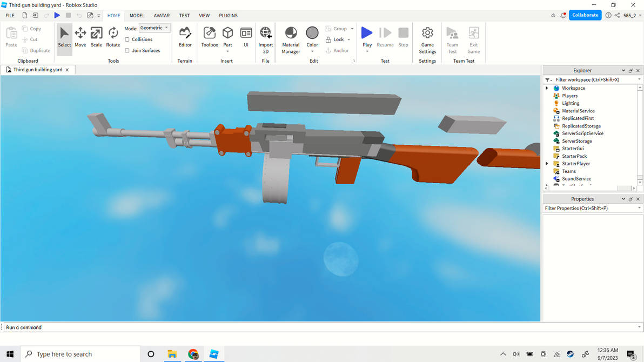The height and width of the screenshot is (362, 644).
Task: Open the notifications bell icon
Action: (x=563, y=15)
